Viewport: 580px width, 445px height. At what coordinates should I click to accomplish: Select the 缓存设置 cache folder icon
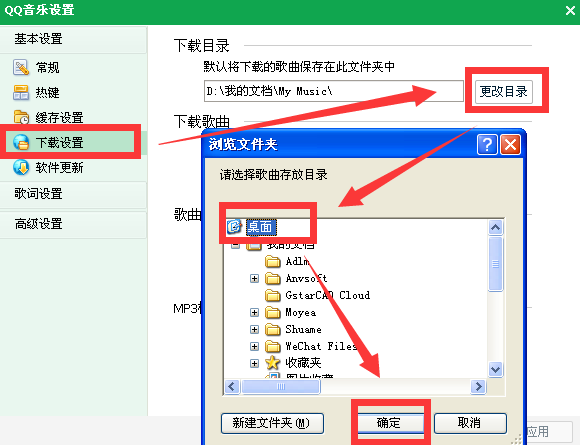pos(21,117)
